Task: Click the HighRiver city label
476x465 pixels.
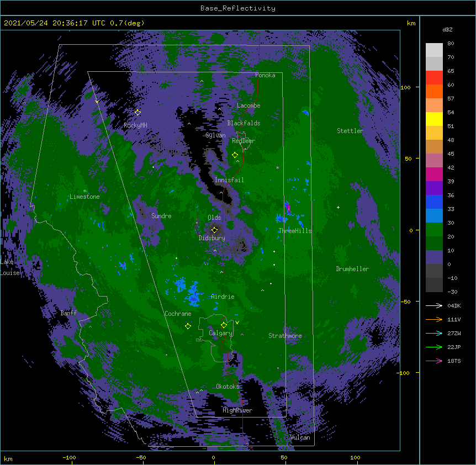Action: coord(237,410)
